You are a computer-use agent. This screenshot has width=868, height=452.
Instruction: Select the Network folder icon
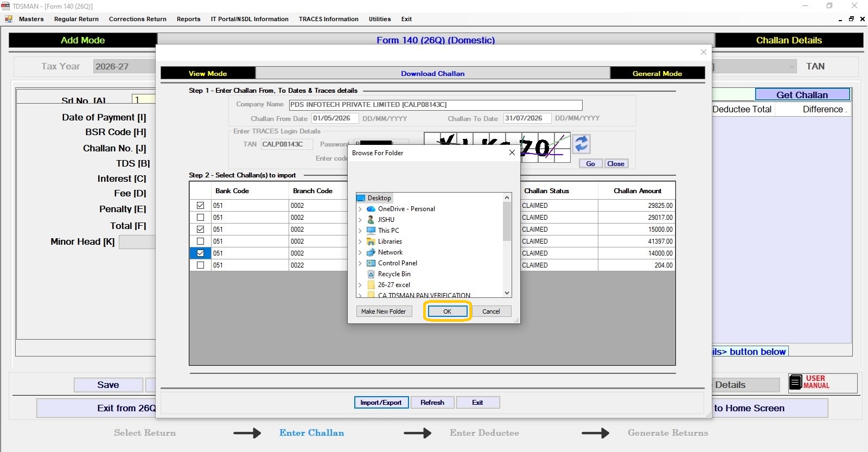pos(371,252)
